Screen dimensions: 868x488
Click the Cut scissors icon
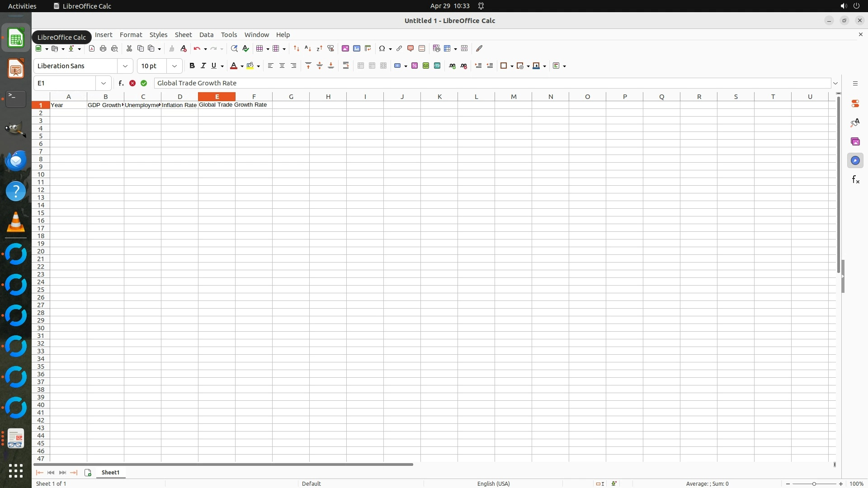click(129, 49)
